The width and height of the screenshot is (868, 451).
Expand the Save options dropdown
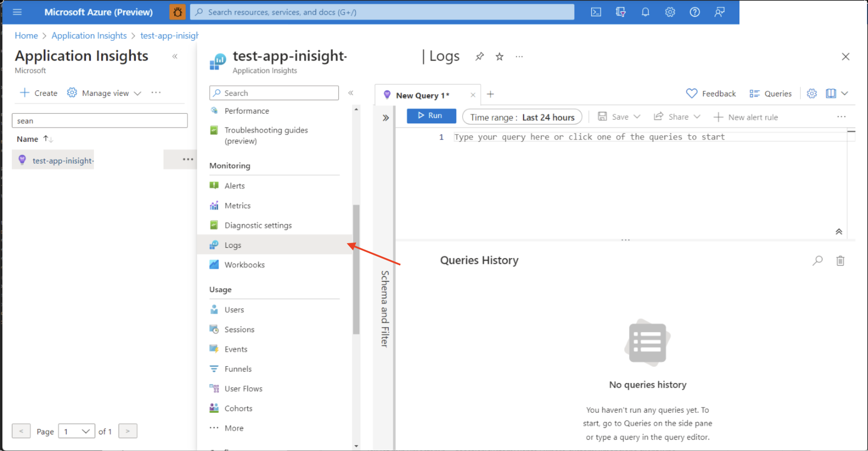point(637,117)
